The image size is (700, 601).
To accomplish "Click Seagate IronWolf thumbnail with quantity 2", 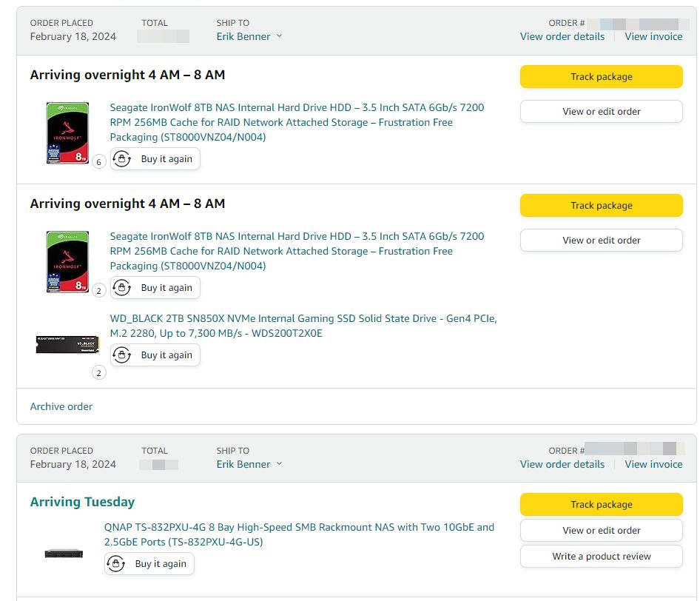I will (68, 262).
